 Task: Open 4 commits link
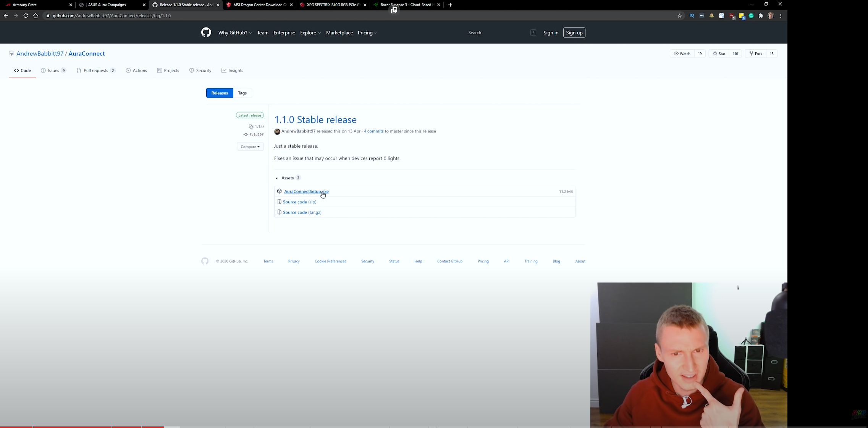373,131
